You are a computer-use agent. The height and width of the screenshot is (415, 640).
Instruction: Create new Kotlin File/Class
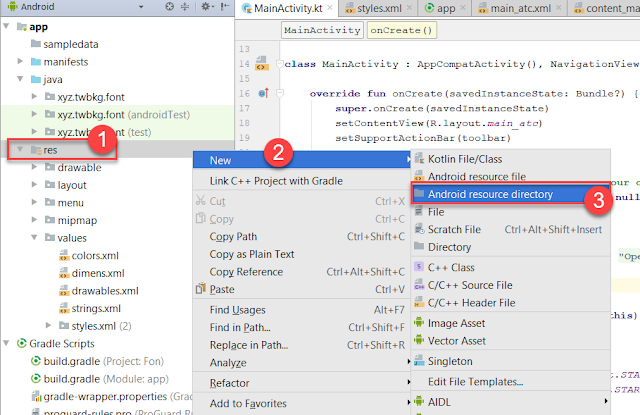[511, 159]
